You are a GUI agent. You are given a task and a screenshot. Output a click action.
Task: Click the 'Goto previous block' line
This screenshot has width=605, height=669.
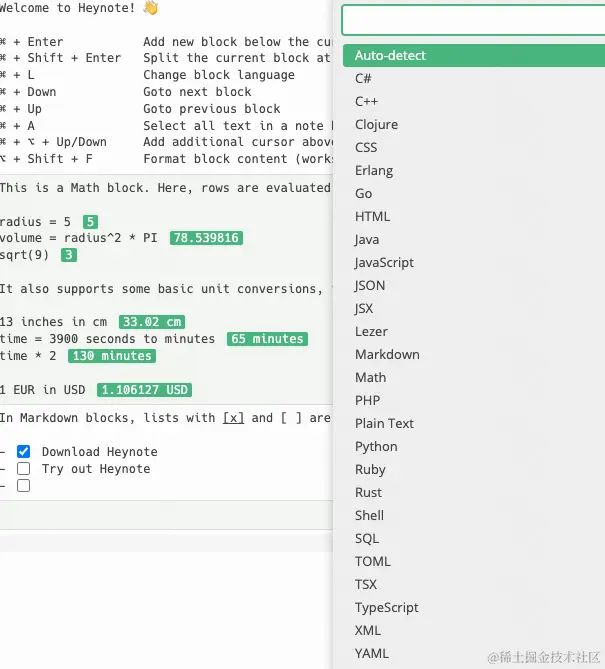point(212,109)
